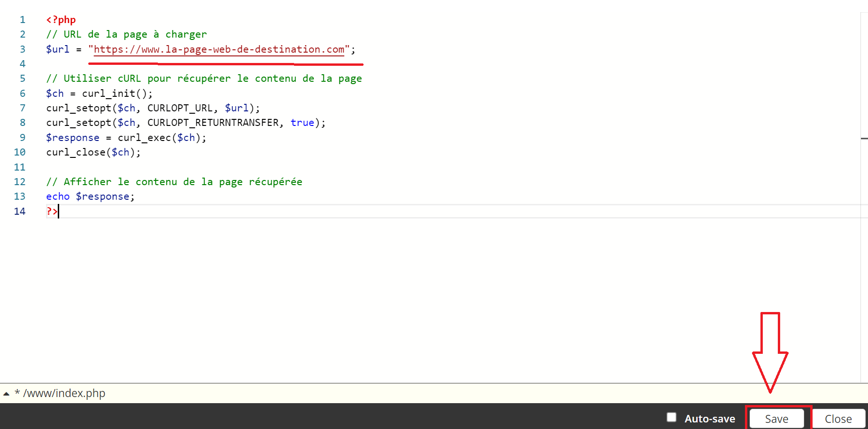Click the $url variable on line 3

pyautogui.click(x=58, y=49)
